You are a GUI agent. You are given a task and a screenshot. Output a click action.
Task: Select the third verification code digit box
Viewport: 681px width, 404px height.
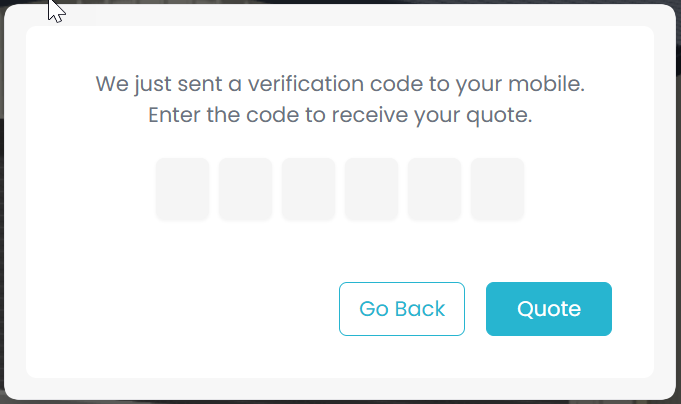coord(308,188)
